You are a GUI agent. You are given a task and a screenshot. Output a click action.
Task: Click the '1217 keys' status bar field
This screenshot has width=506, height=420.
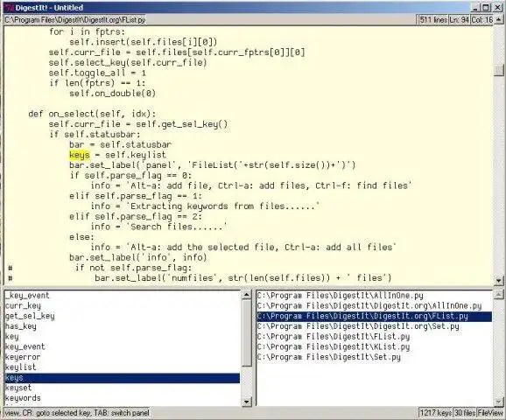[x=436, y=413]
